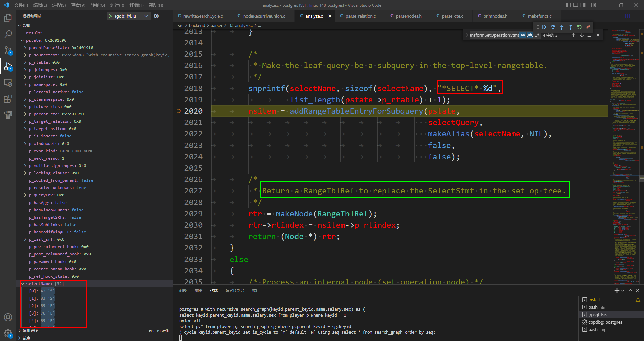Step over in the debug toolbar
This screenshot has height=341, width=644.
click(553, 27)
